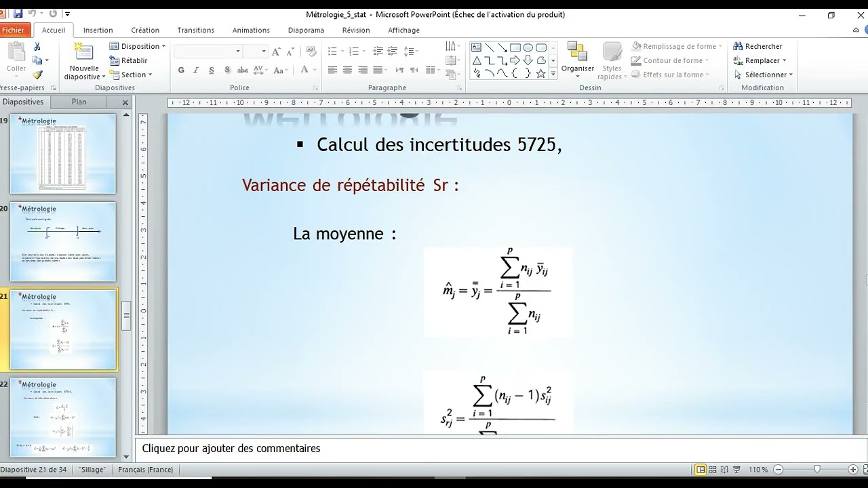
Task: Click the Format Painter brush icon
Action: [37, 75]
